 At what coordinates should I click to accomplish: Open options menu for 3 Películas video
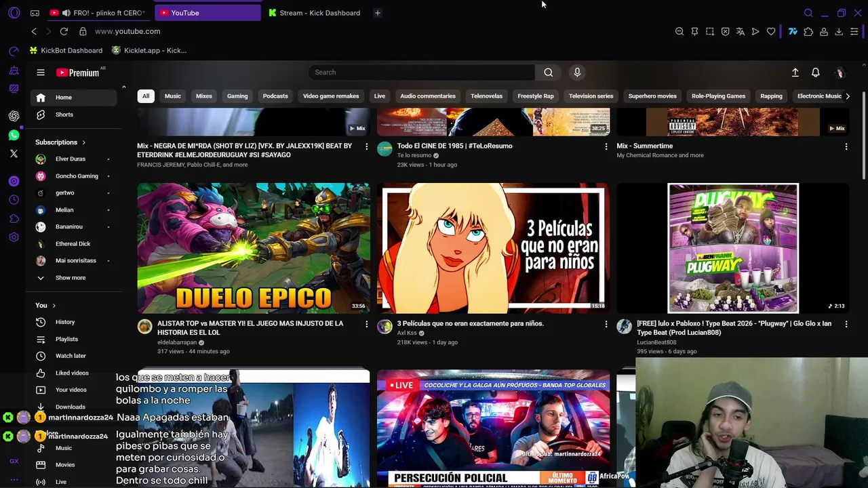tap(606, 325)
